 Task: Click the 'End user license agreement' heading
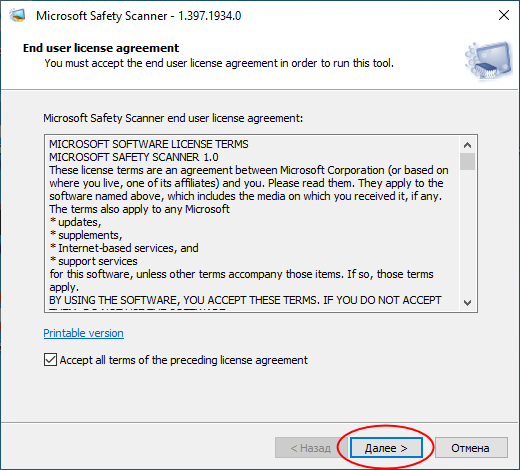[101, 48]
